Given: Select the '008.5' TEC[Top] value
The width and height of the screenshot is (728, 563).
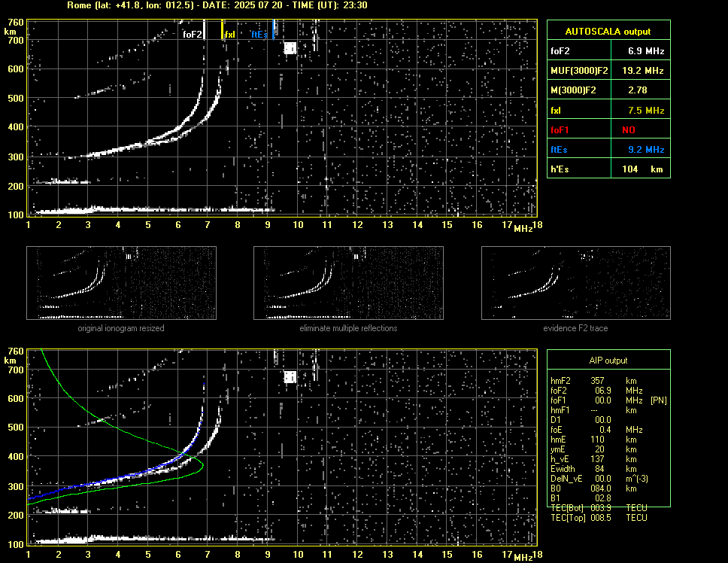Looking at the screenshot, I should click(601, 518).
